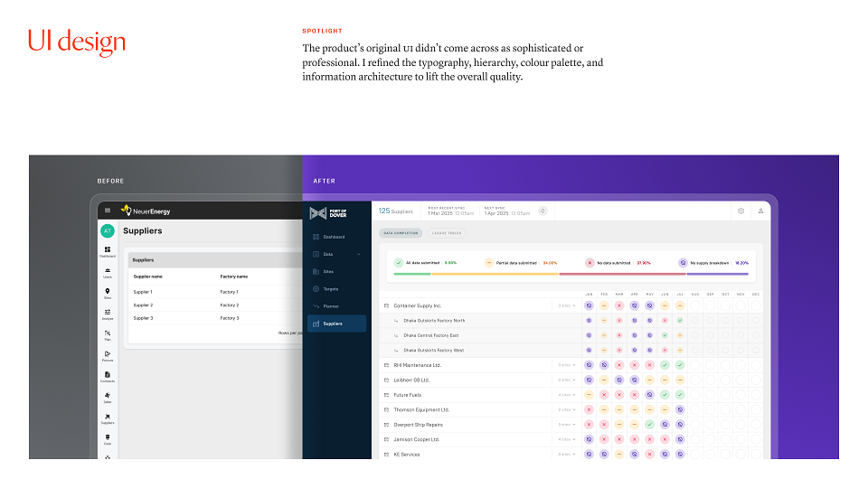The width and height of the screenshot is (868, 488).
Task: Open the user profile icon in top bar
Action: click(760, 211)
